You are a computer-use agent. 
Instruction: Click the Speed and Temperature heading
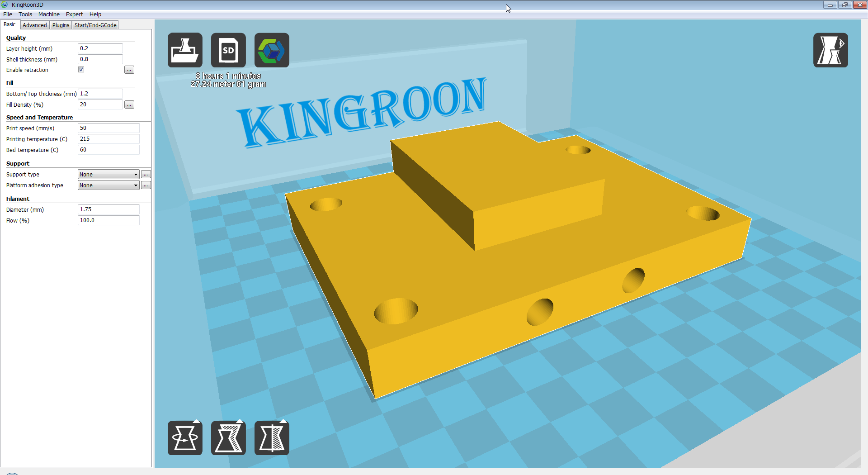(39, 118)
